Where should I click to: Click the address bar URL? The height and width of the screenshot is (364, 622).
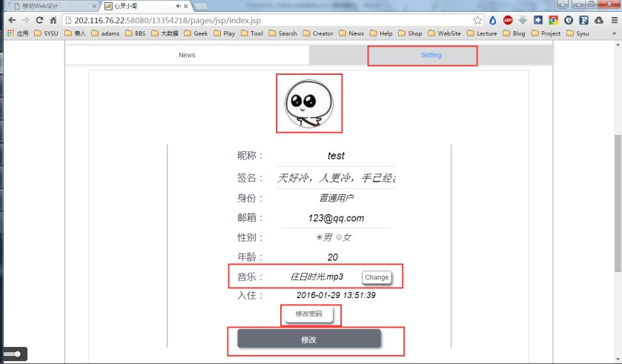[x=168, y=21]
